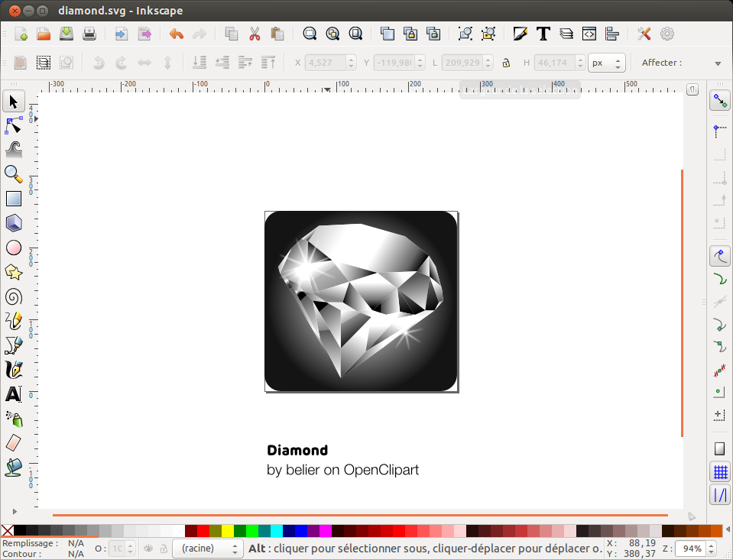Toggle current layer visibility eye
The height and width of the screenshot is (560, 733).
(x=148, y=549)
